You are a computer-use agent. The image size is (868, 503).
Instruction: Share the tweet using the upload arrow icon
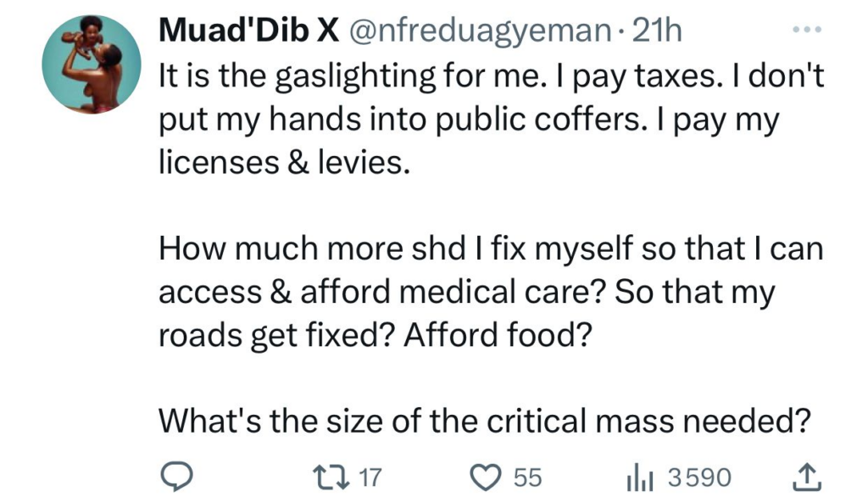(x=808, y=478)
